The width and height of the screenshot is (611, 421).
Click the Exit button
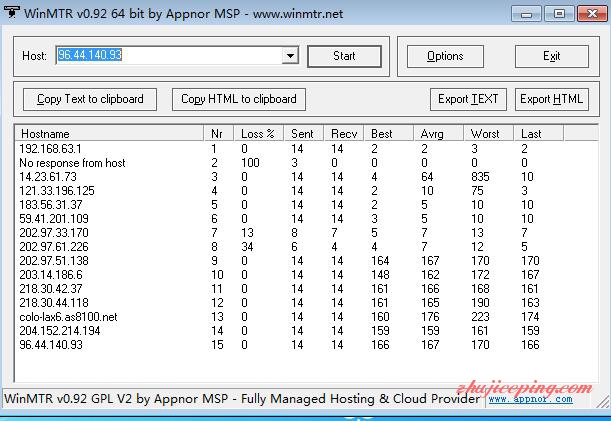coord(551,56)
